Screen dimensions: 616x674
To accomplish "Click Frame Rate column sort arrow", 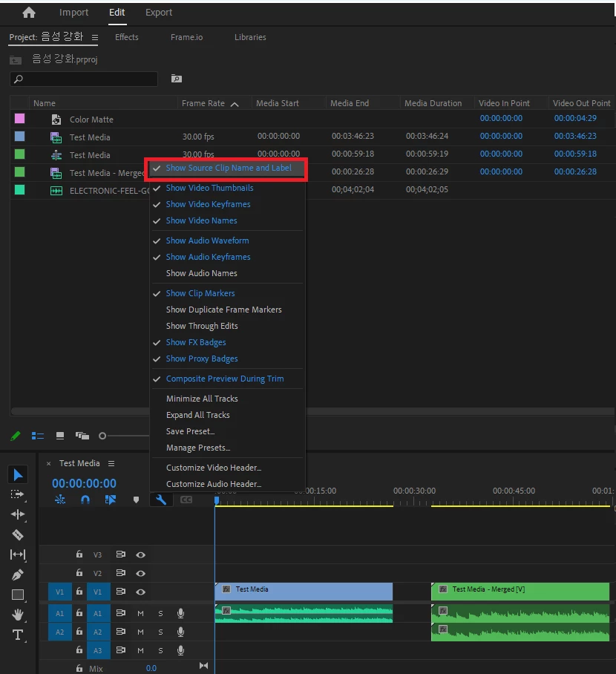I will point(235,104).
